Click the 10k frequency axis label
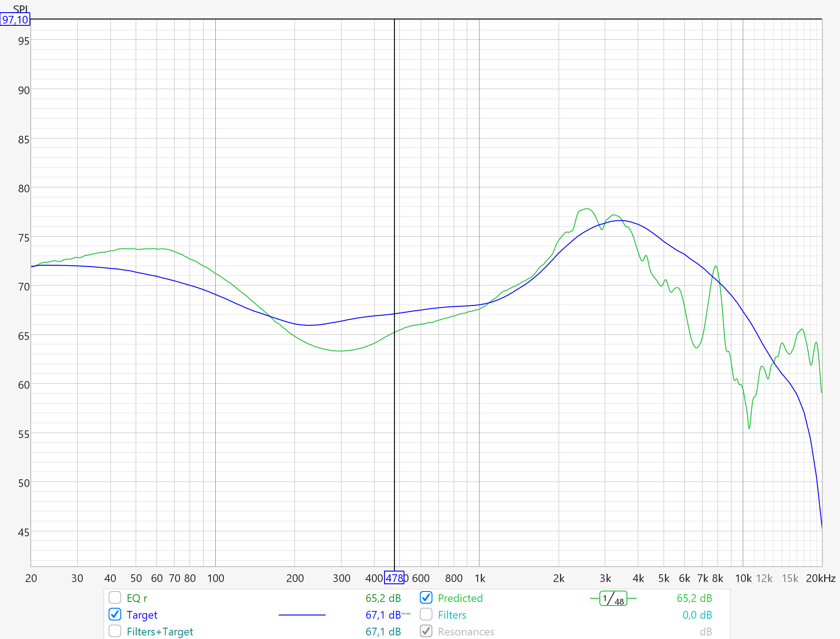Viewport: 840px width, 639px height. 743,578
